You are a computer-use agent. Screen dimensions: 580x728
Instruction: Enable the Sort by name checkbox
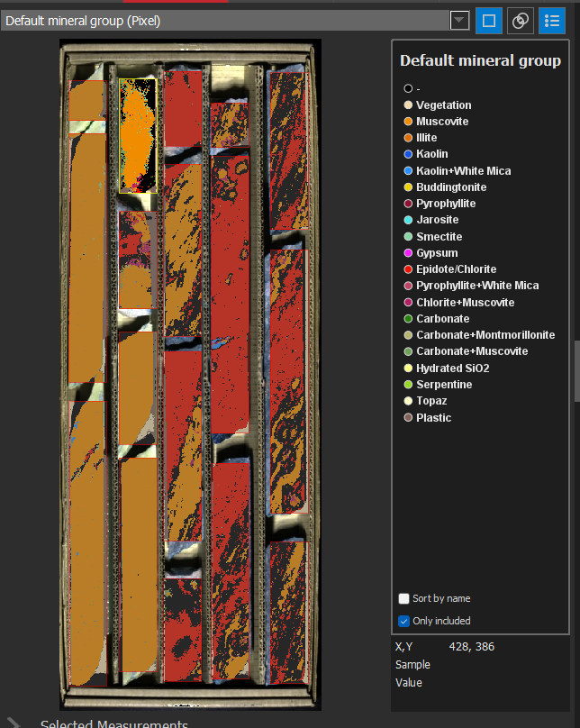pos(404,598)
